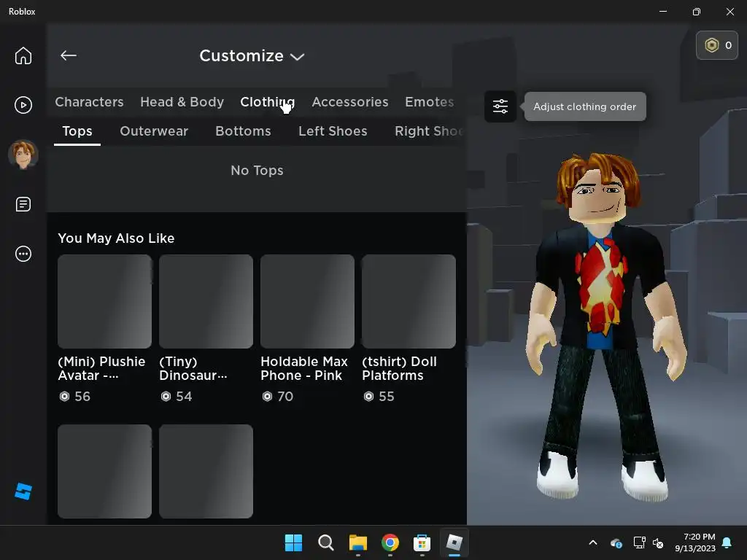
Task: Click the 54 Robux price label
Action: (177, 396)
